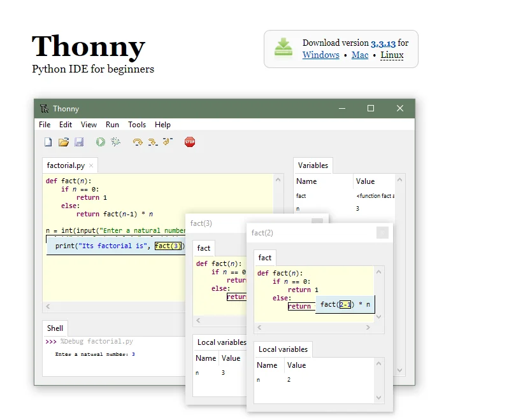The width and height of the screenshot is (523, 420).
Task: Save the script using the floppy disk icon
Action: pos(79,142)
